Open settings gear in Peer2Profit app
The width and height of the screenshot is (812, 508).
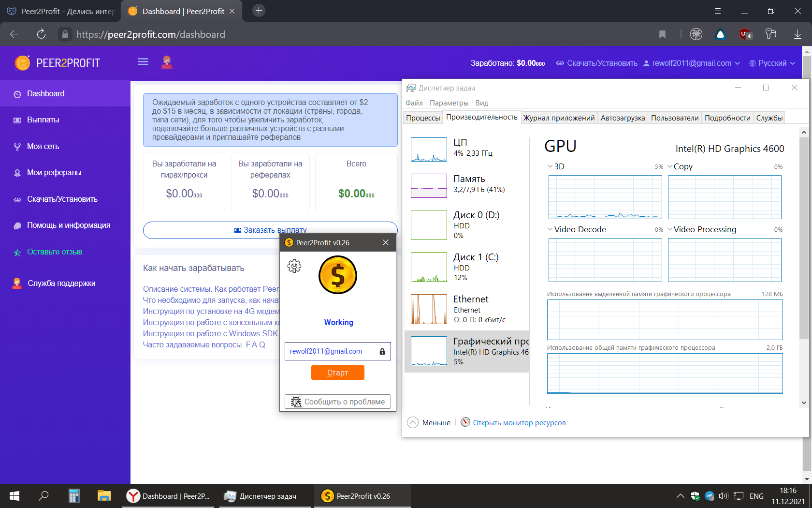pos(294,266)
